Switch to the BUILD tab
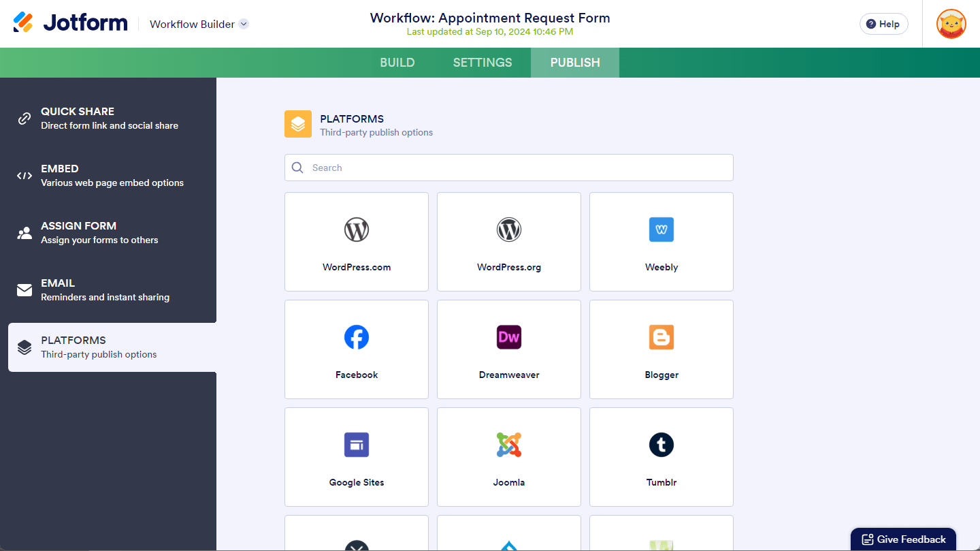980x551 pixels. pos(397,63)
